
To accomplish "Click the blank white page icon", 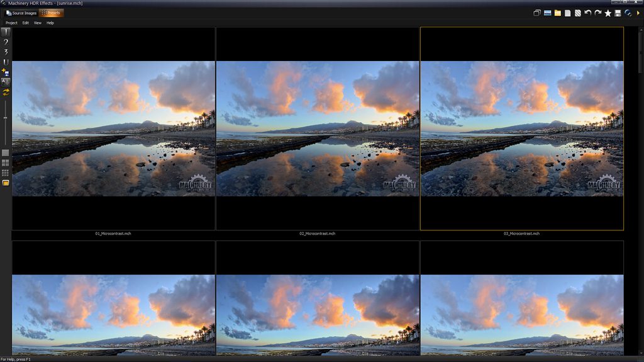I will point(567,13).
